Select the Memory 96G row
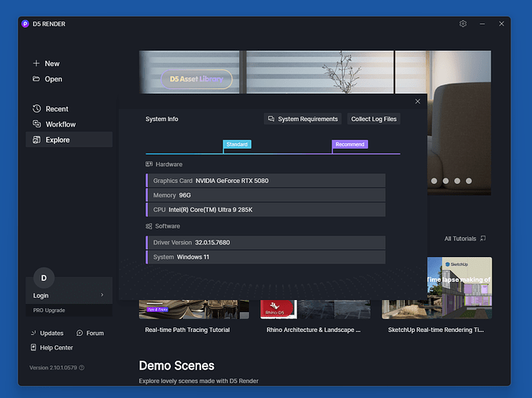Image resolution: width=532 pixels, height=398 pixels. (266, 195)
